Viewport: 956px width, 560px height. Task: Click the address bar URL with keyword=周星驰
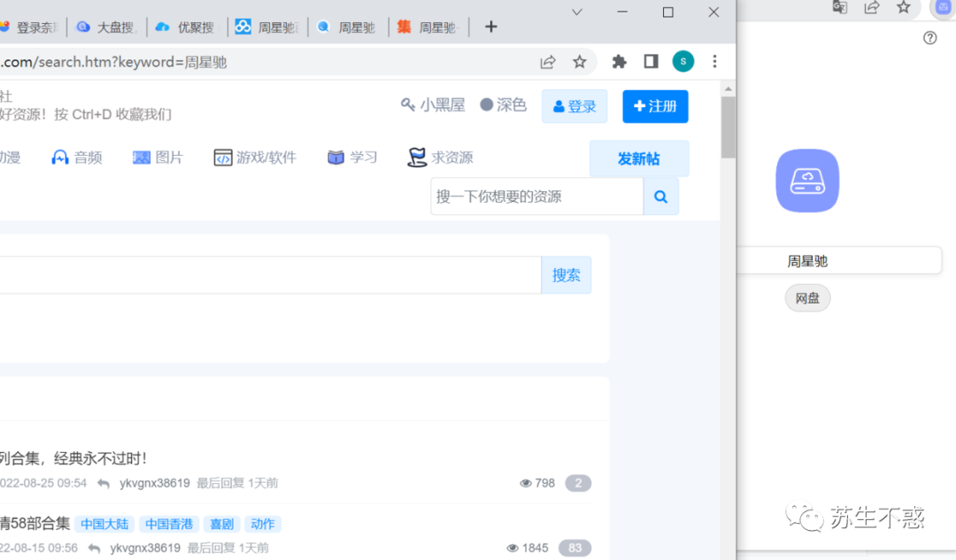[113, 62]
